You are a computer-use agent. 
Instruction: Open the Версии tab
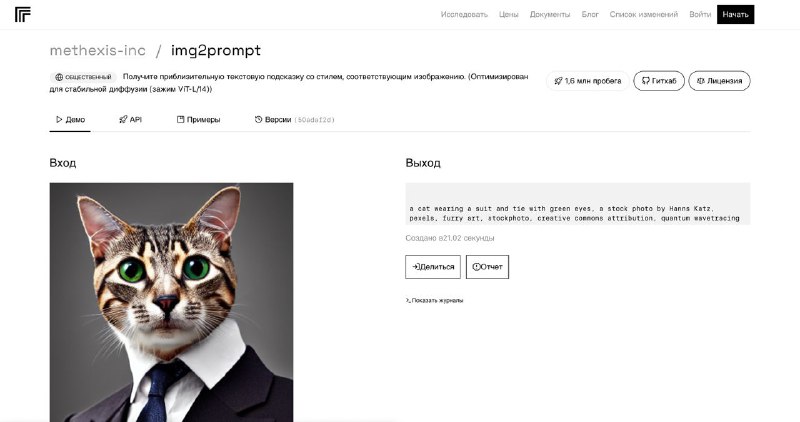click(294, 119)
